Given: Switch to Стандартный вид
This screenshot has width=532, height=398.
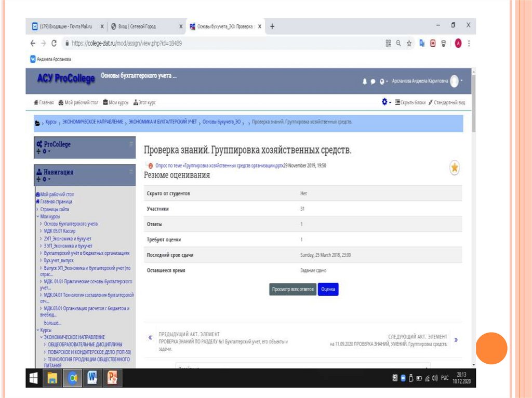Looking at the screenshot, I should (x=446, y=103).
